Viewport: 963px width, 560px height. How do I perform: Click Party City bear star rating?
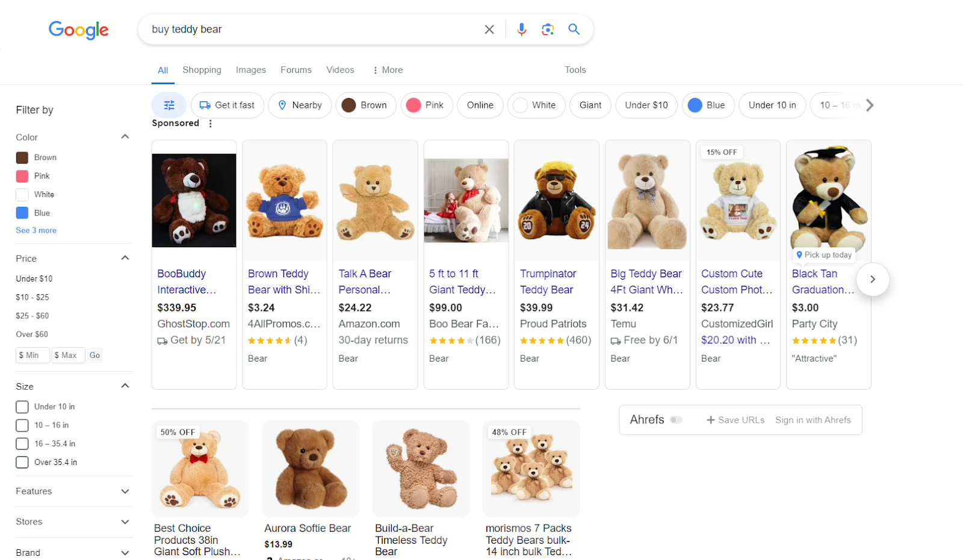[x=814, y=340]
